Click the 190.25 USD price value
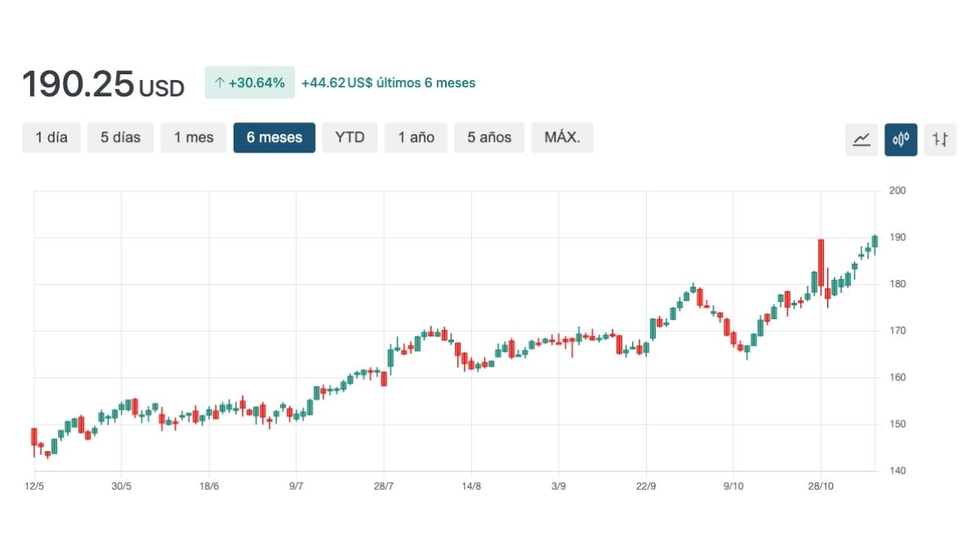This screenshot has height=551, width=980. (103, 84)
